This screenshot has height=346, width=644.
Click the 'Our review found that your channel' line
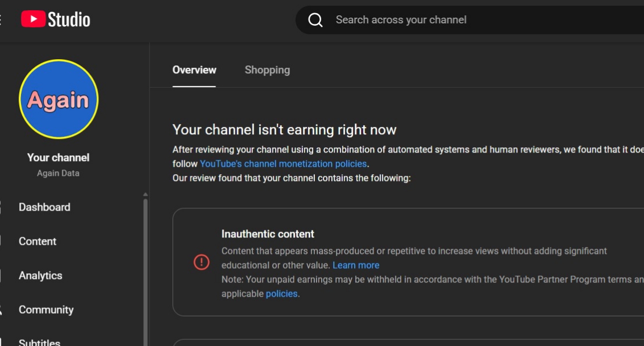[x=292, y=178]
